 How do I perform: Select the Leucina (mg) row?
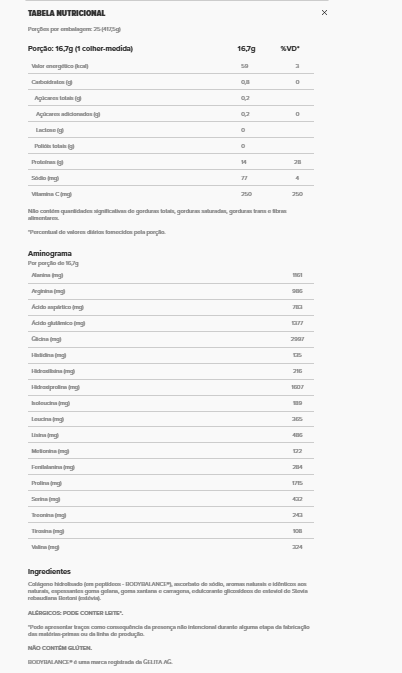tap(171, 419)
